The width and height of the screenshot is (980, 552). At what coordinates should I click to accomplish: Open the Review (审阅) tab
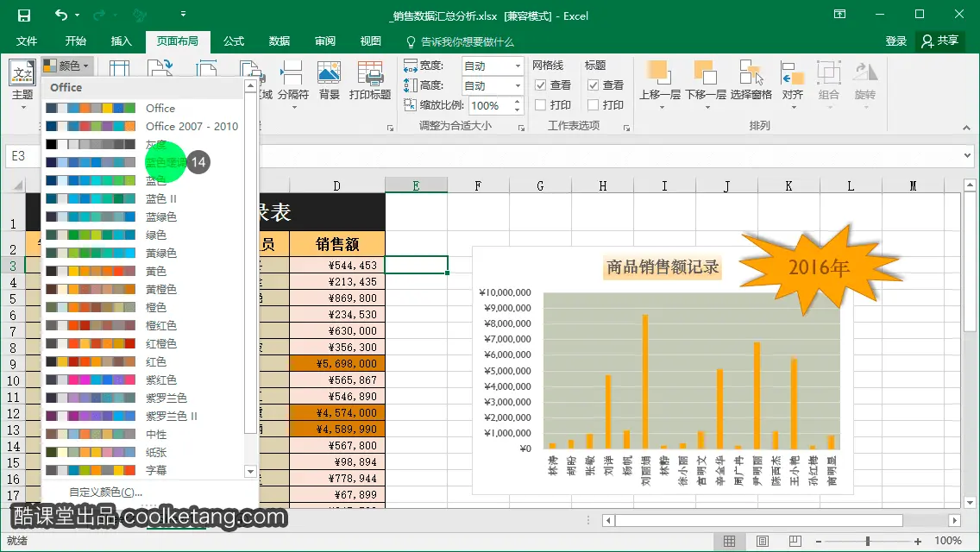[325, 41]
